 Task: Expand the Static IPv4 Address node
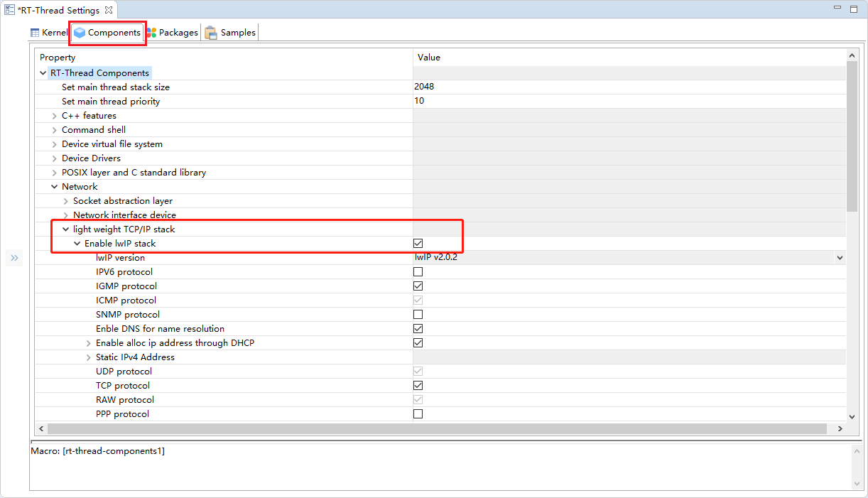click(x=88, y=357)
